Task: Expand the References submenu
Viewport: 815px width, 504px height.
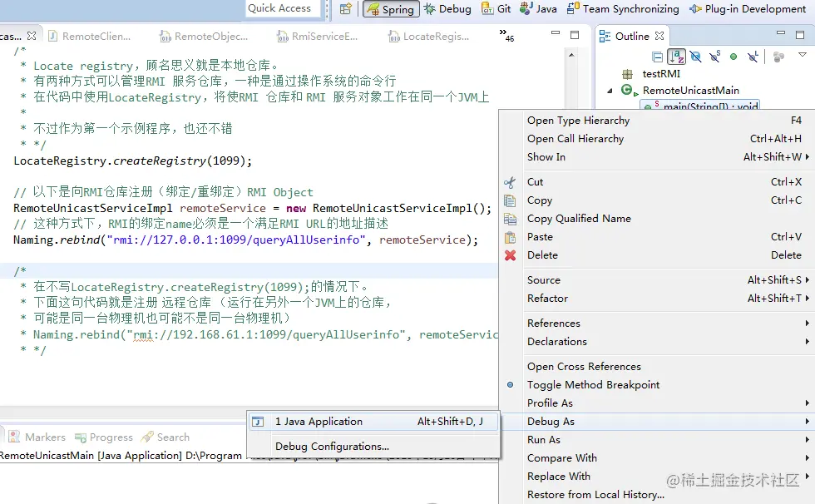Action: [656, 324]
